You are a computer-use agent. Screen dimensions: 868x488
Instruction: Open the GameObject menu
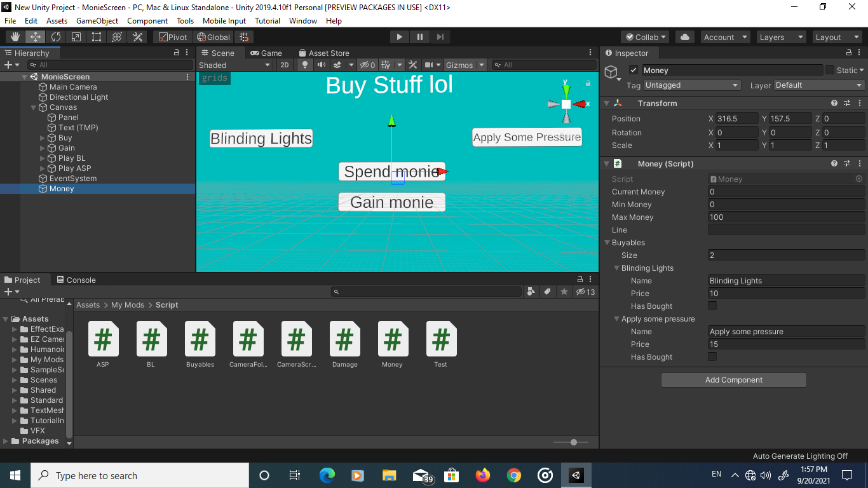(x=97, y=20)
